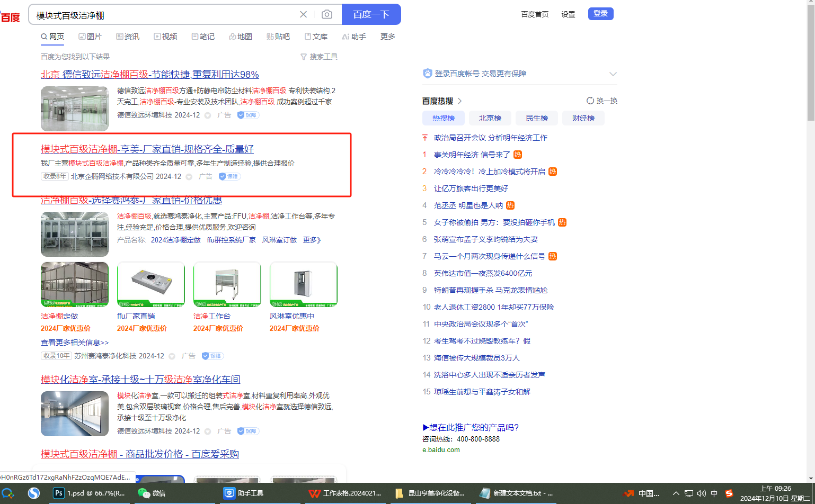Clear the search box with X icon
Viewport: 815px width, 504px height.
tap(303, 14)
